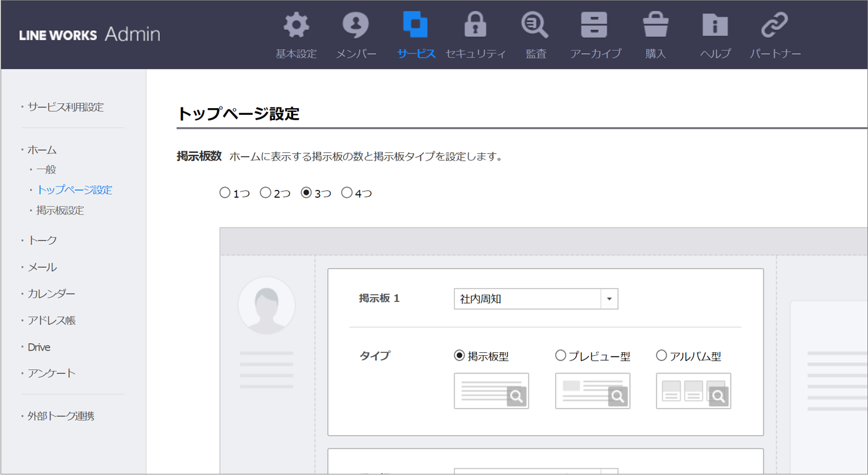Select the 4つ bulletin board count
Viewport: 868px width, 475px height.
tap(347, 193)
